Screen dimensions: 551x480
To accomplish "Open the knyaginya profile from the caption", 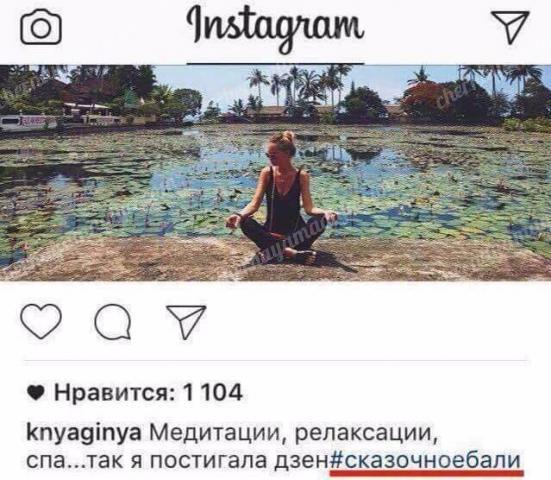I will coord(84,433).
